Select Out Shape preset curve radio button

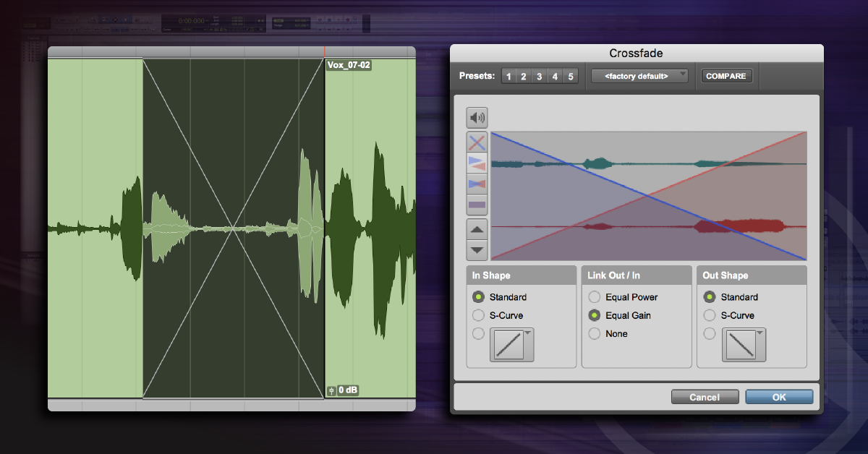click(710, 333)
